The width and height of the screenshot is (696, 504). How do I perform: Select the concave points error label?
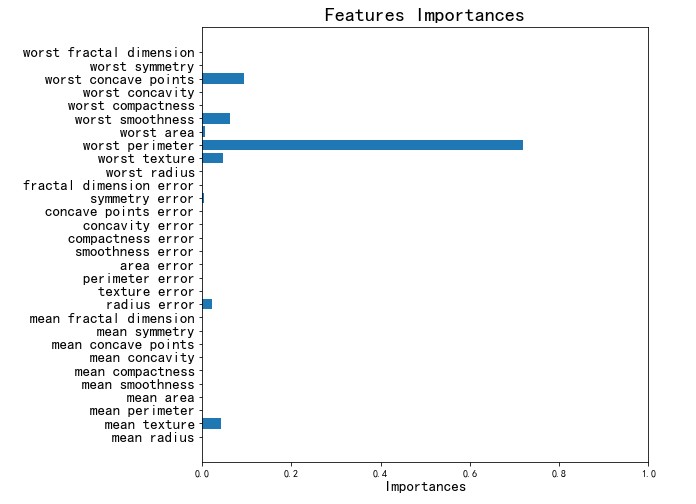coord(119,212)
